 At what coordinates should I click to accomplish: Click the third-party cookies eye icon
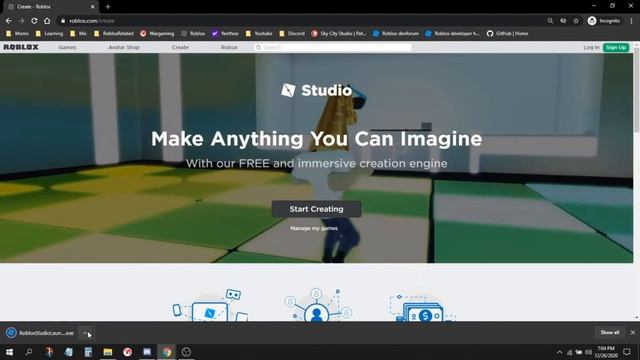coord(563,21)
